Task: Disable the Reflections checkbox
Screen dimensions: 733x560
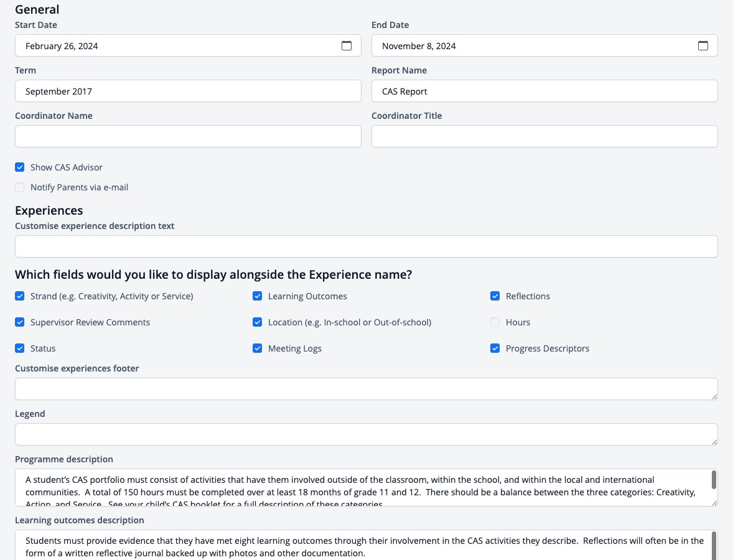Action: pyautogui.click(x=495, y=296)
